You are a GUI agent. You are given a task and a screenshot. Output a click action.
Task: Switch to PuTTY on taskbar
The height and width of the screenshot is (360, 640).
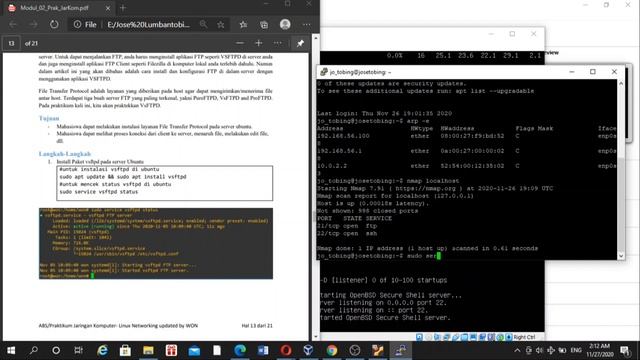click(x=400, y=350)
